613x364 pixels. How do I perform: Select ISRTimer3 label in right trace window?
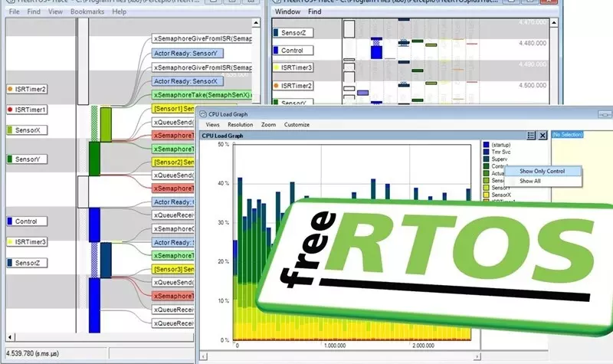coord(293,67)
